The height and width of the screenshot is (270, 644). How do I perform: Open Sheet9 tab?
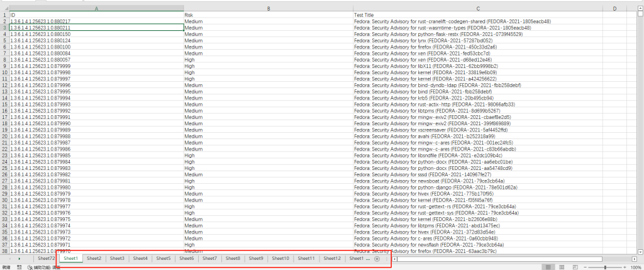click(x=256, y=259)
